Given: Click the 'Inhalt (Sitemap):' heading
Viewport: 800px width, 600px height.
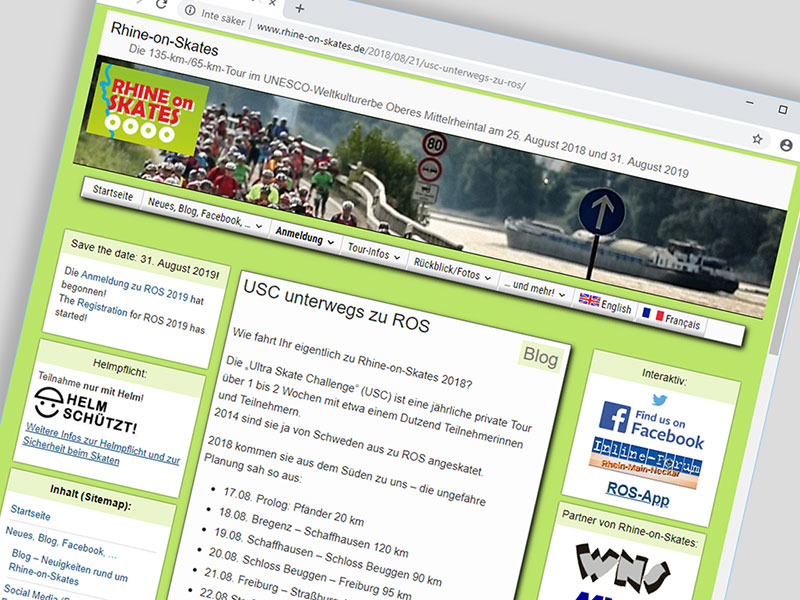Looking at the screenshot, I should (x=90, y=497).
